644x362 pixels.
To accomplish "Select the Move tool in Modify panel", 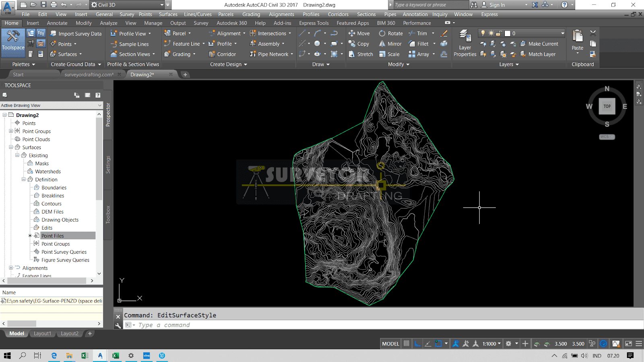I will pyautogui.click(x=359, y=33).
